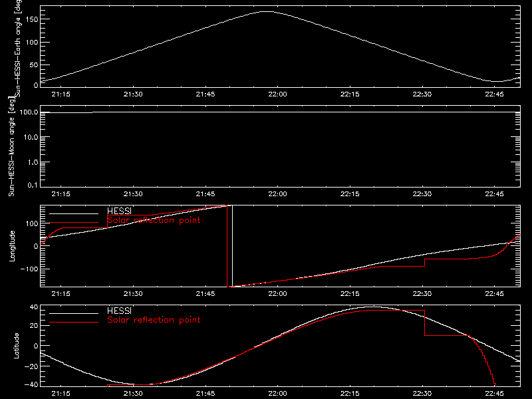Viewport: 532px width, 399px height.
Task: Click the 1.0 tick on the Moon angle plot
Action: pos(33,162)
